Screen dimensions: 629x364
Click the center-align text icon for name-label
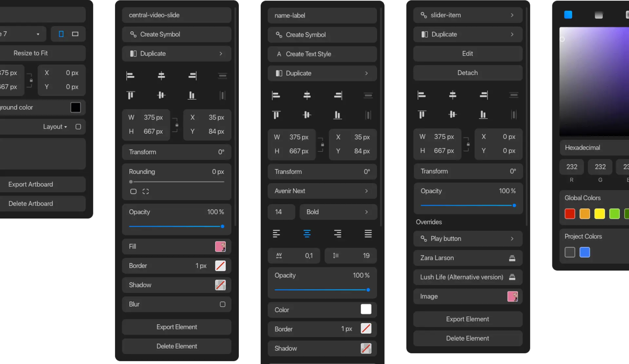(x=307, y=234)
